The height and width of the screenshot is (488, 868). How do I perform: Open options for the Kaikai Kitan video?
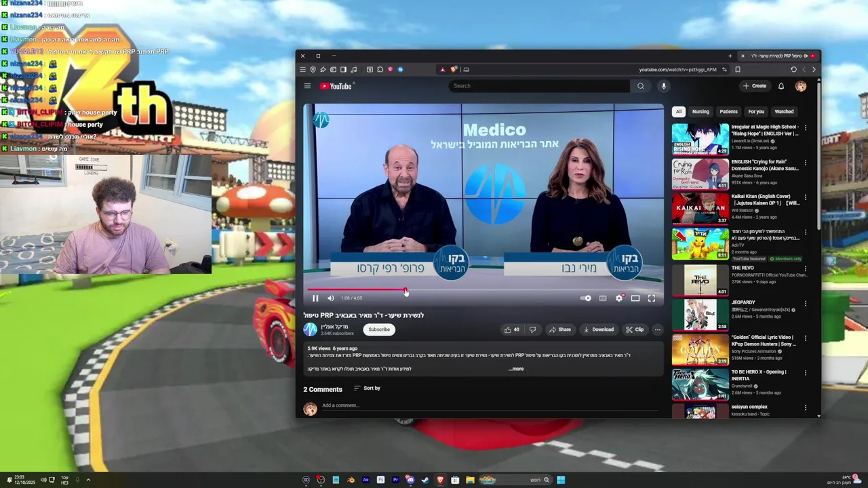point(806,198)
